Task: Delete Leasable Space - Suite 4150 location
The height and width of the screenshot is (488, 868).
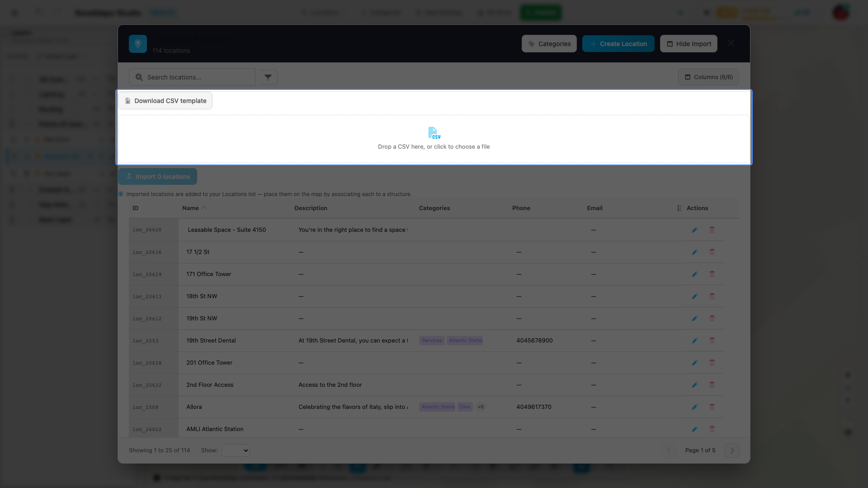Action: 712,230
